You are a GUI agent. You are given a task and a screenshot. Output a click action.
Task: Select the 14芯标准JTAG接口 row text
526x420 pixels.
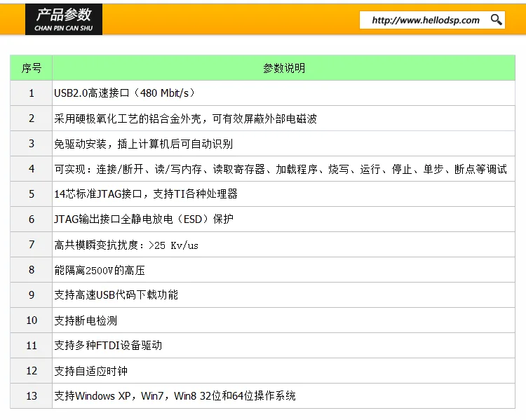146,194
